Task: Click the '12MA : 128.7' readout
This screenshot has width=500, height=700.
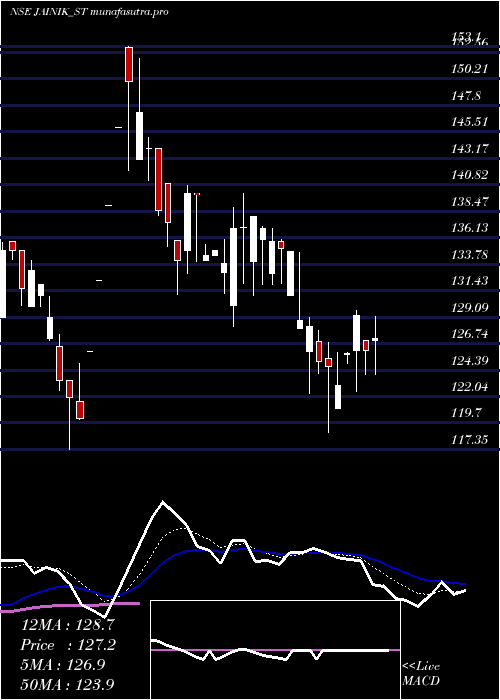Action: coord(68,625)
